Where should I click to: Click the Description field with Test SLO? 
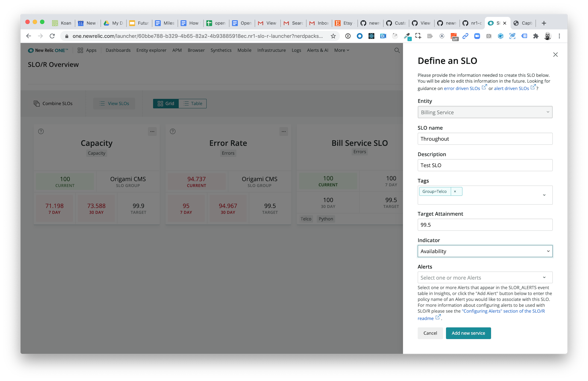click(485, 165)
